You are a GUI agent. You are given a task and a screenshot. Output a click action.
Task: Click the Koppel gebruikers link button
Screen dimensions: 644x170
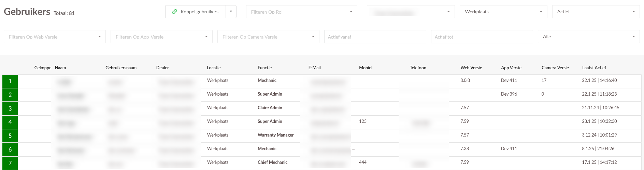click(196, 12)
